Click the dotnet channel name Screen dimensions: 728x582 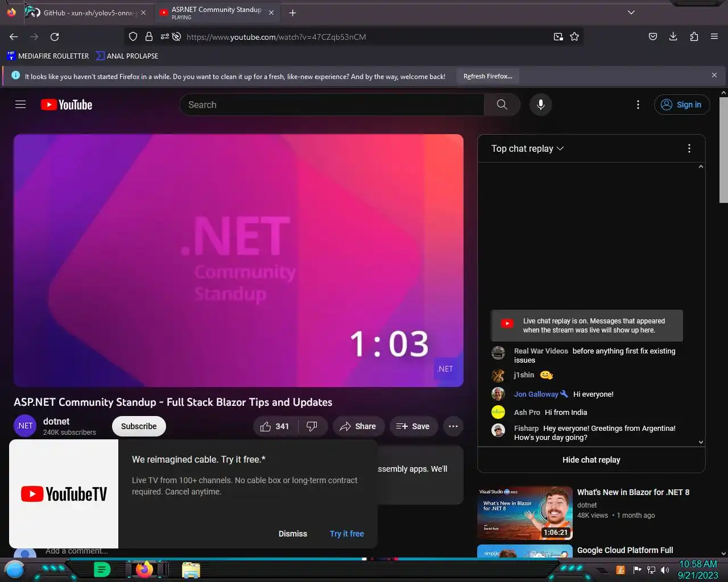click(56, 421)
